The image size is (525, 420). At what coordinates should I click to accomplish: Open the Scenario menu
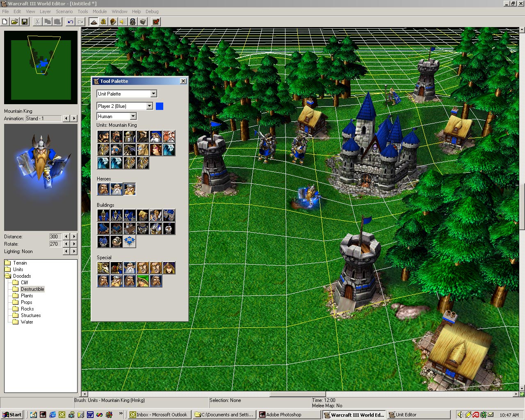click(64, 11)
